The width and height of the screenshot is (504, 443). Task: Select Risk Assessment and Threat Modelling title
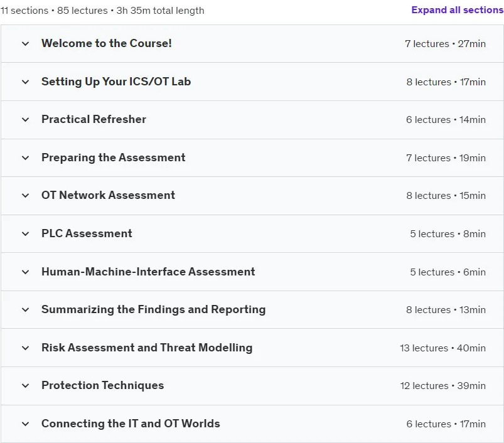147,348
